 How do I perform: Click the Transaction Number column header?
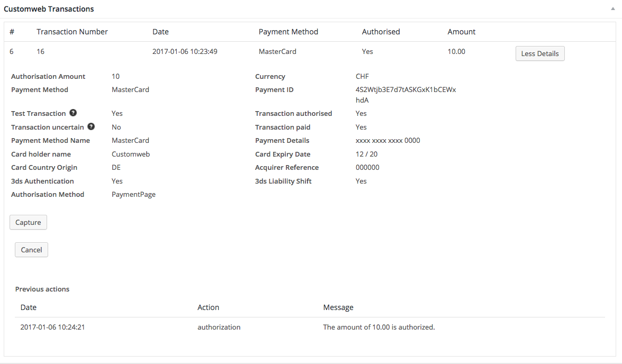coord(72,32)
